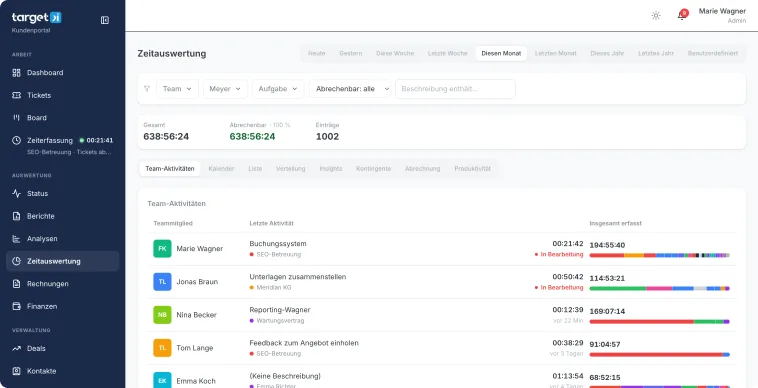The height and width of the screenshot is (388, 758).
Task: Click the filter funnel icon
Action: [x=147, y=89]
